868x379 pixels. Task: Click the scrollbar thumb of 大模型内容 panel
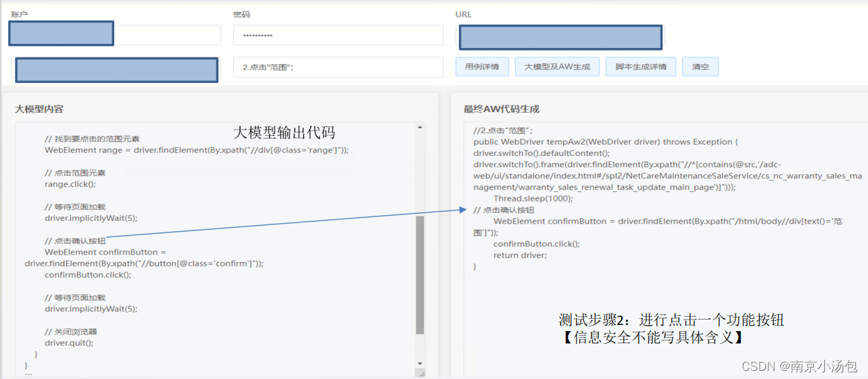click(420, 275)
